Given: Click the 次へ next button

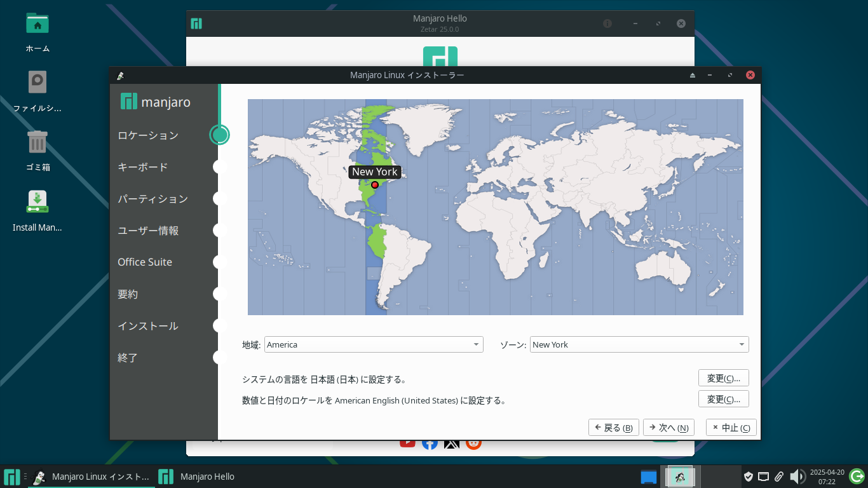Looking at the screenshot, I should pyautogui.click(x=669, y=428).
